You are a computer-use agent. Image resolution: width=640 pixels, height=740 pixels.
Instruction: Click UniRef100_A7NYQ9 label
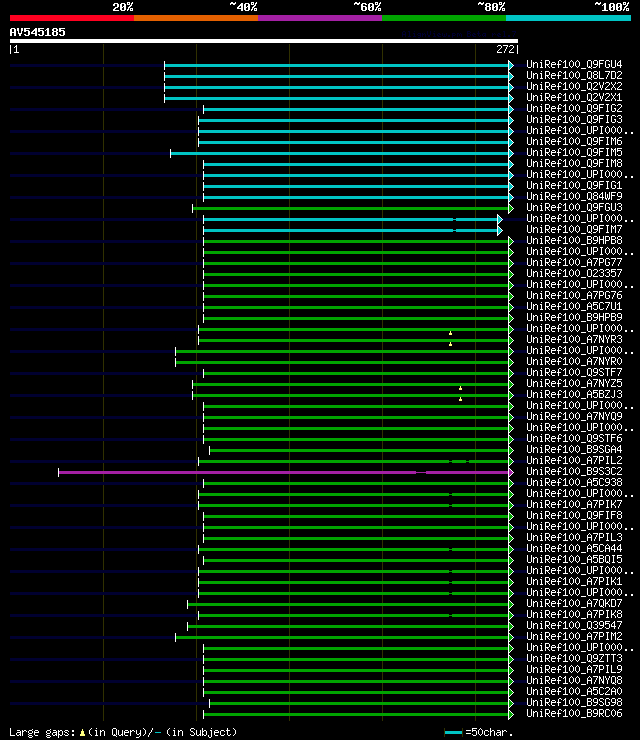click(574, 416)
